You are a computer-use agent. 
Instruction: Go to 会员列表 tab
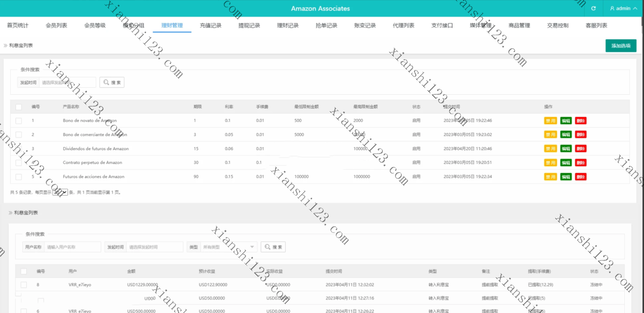tap(56, 26)
